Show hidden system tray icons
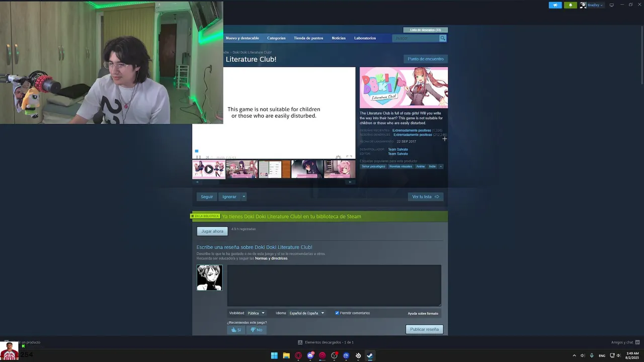This screenshot has height=362, width=644. click(x=574, y=355)
